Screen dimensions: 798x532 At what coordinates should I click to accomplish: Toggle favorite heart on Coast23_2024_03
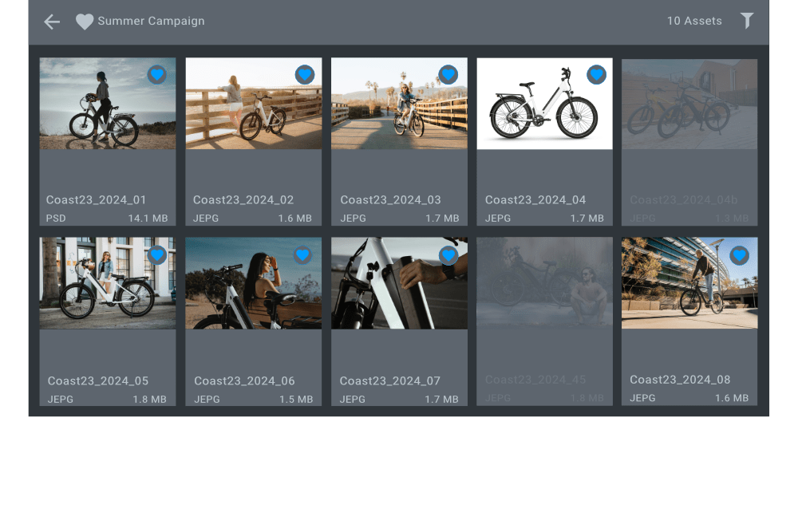[x=448, y=75]
